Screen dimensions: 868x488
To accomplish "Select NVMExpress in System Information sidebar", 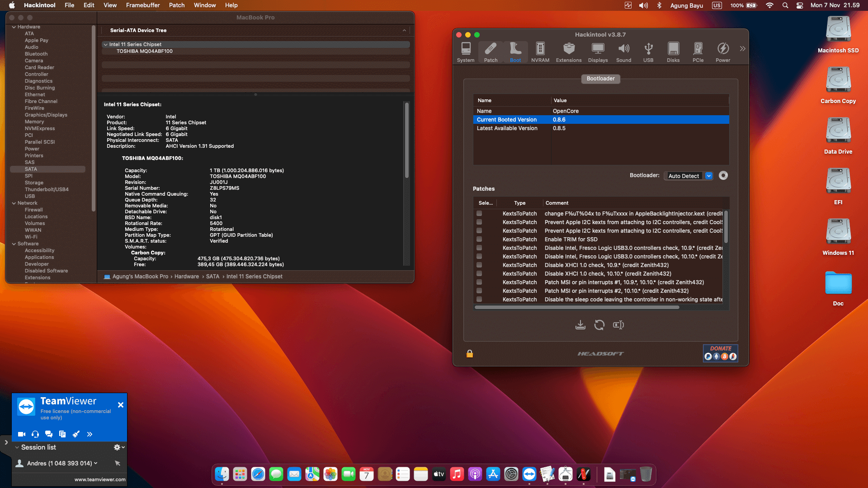I will [x=40, y=128].
